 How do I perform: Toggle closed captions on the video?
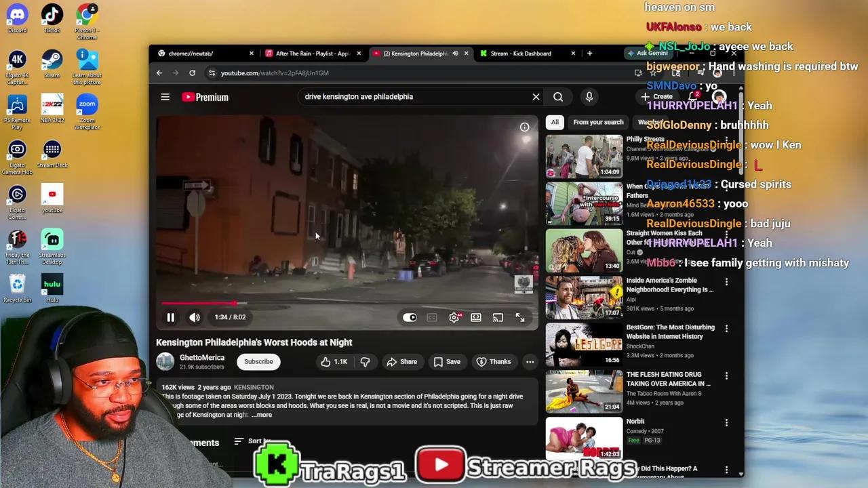(432, 317)
